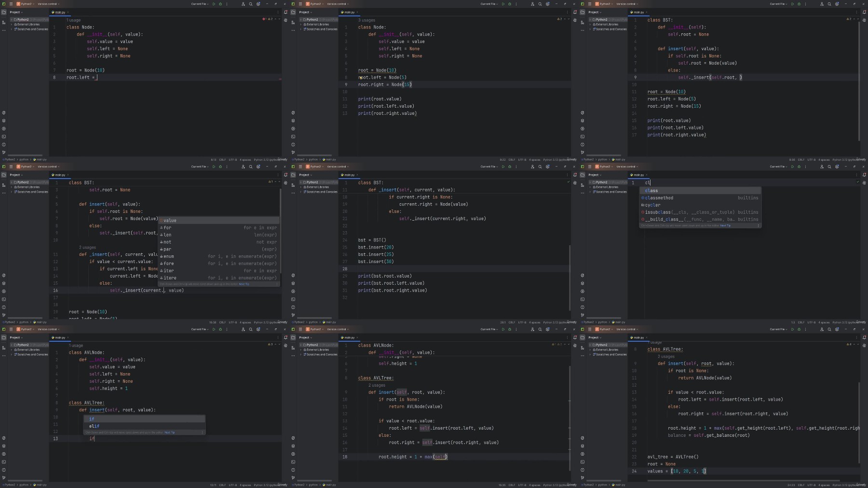Toggle main menu hamburger in the if/elif popup window
The image size is (868, 488).
pos(11,329)
